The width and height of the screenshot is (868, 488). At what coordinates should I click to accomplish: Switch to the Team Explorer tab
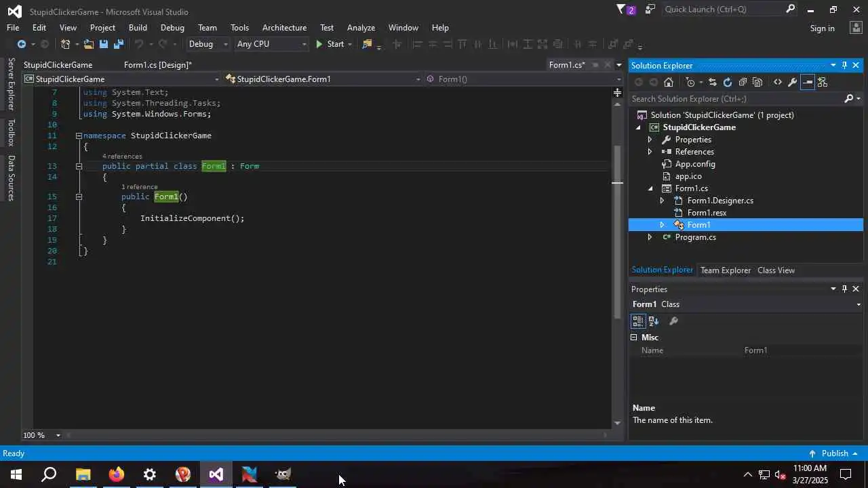(725, 270)
